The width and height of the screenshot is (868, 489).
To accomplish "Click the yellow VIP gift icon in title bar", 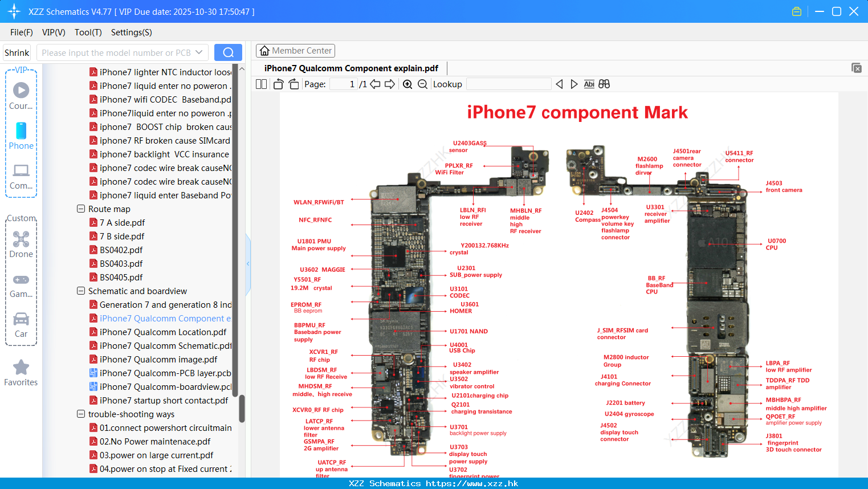I will (797, 11).
